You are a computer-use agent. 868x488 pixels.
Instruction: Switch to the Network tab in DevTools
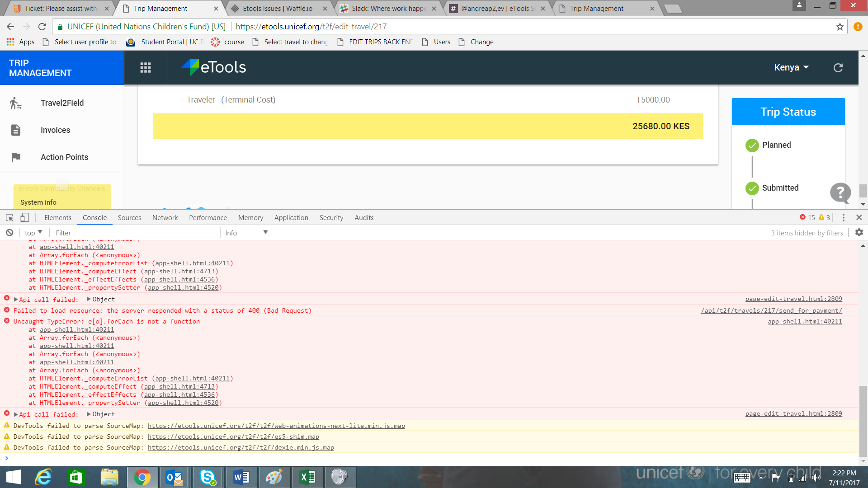click(165, 217)
